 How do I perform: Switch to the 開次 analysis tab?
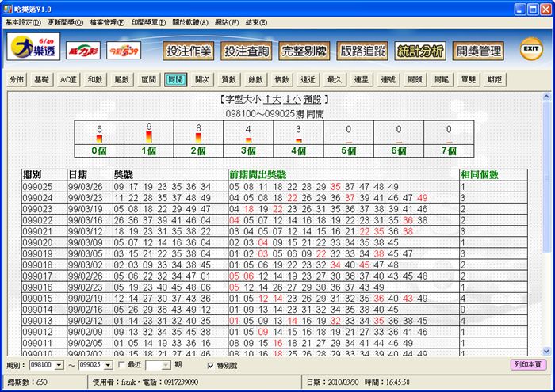(202, 79)
